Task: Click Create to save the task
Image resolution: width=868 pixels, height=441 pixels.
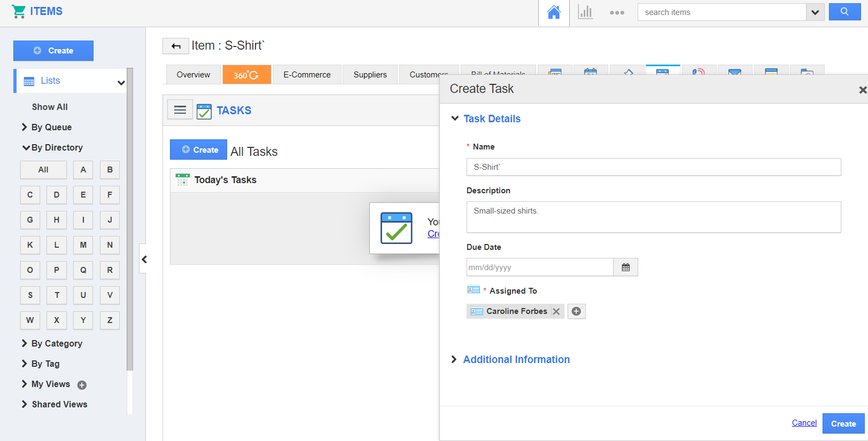Action: 843,423
